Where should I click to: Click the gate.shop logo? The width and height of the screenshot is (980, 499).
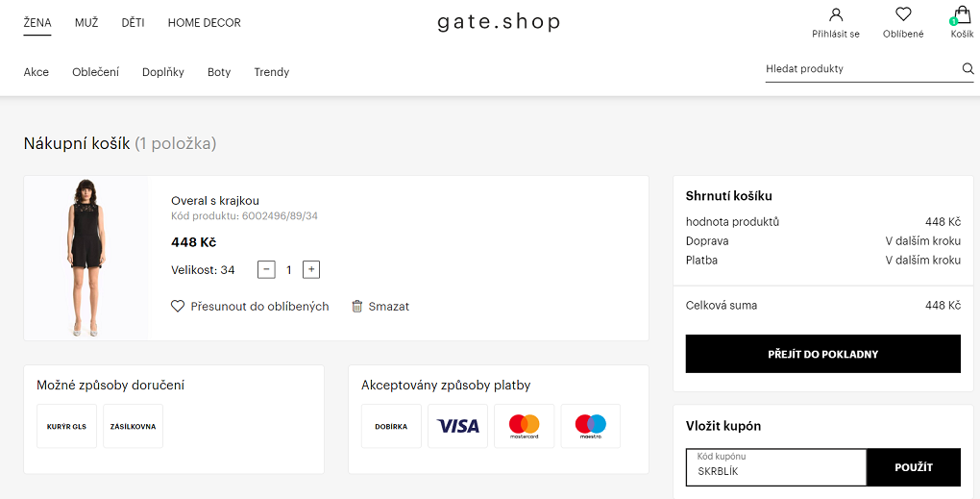[498, 22]
